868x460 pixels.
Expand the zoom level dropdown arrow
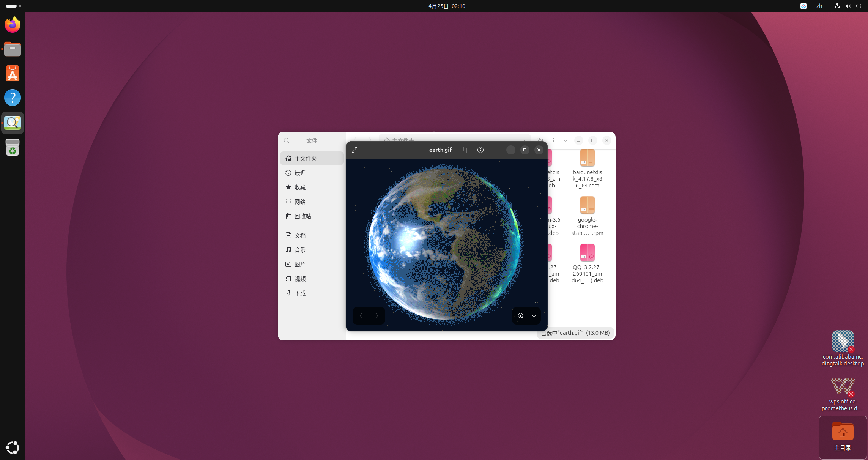click(534, 316)
